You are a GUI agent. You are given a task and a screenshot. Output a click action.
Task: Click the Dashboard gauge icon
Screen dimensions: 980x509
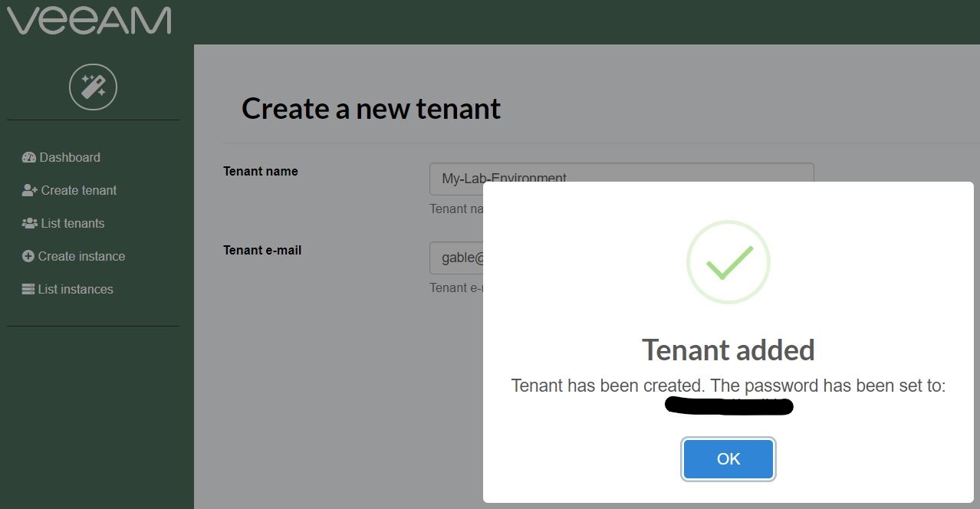(29, 157)
